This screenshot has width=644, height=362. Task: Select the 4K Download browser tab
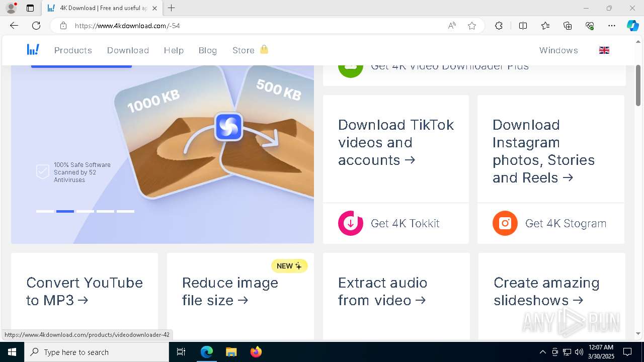103,8
